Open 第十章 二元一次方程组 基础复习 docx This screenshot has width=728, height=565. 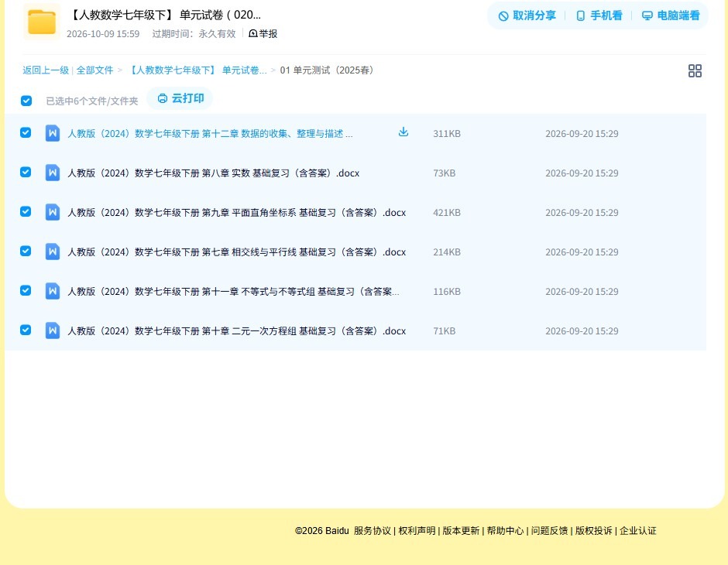pos(237,330)
